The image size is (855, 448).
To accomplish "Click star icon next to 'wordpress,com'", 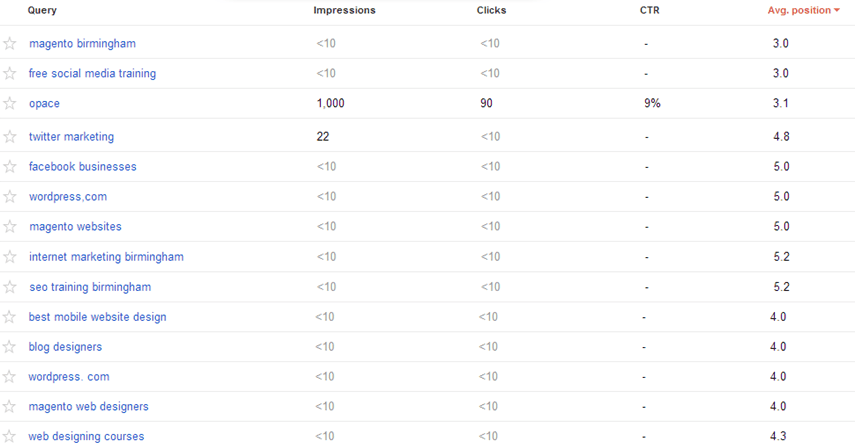I will [10, 196].
